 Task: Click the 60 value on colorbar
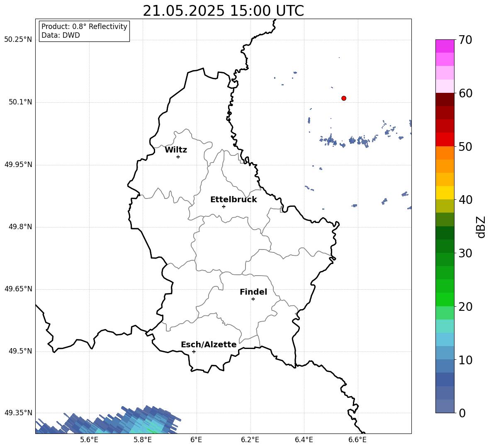[x=465, y=93]
